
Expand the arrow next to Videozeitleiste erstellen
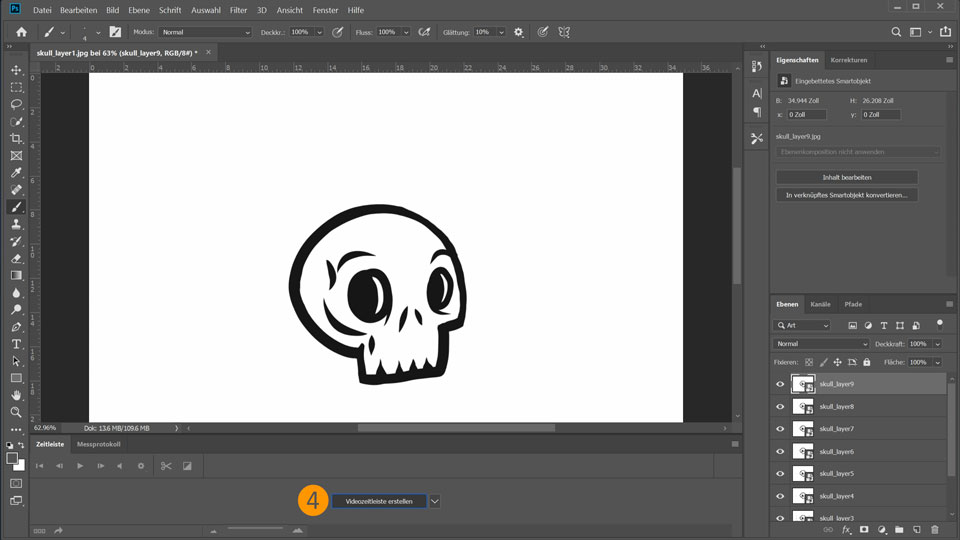pos(435,501)
